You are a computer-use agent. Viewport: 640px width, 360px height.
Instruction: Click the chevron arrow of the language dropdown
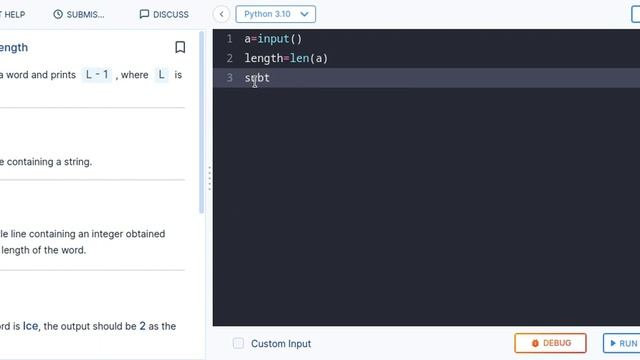[304, 14]
